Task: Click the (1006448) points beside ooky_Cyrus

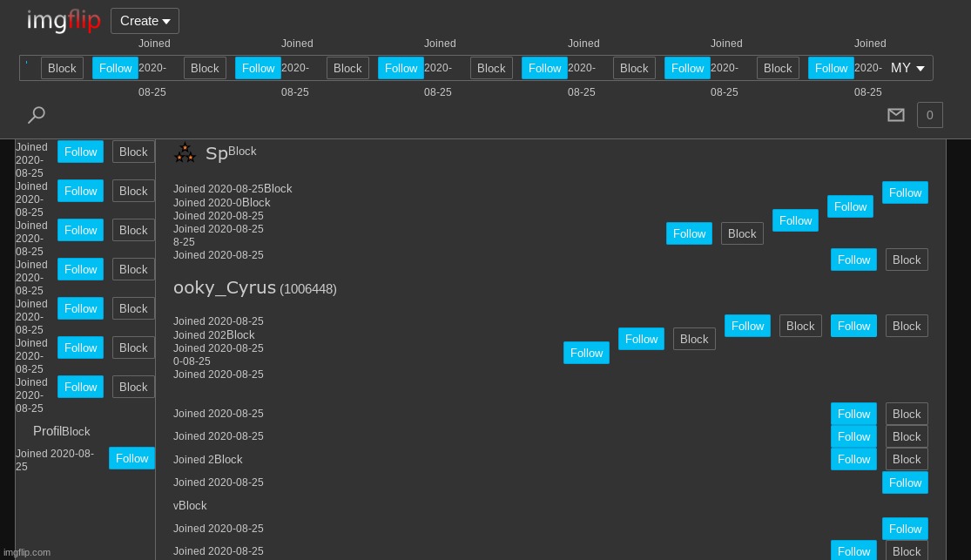Action: (307, 289)
